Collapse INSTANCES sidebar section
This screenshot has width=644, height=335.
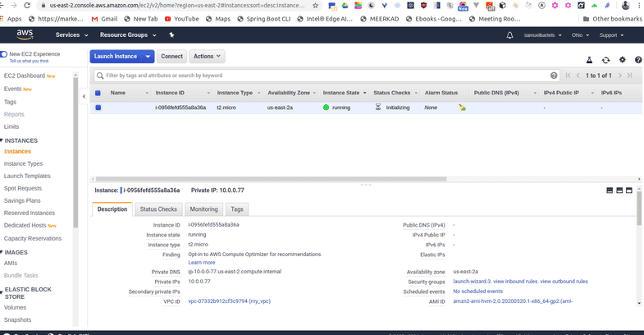tap(2, 140)
